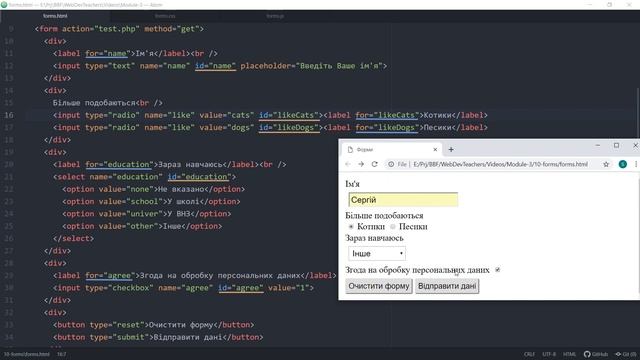Open Git panel from Atom status bar
The height and width of the screenshot is (360, 640).
625,354
